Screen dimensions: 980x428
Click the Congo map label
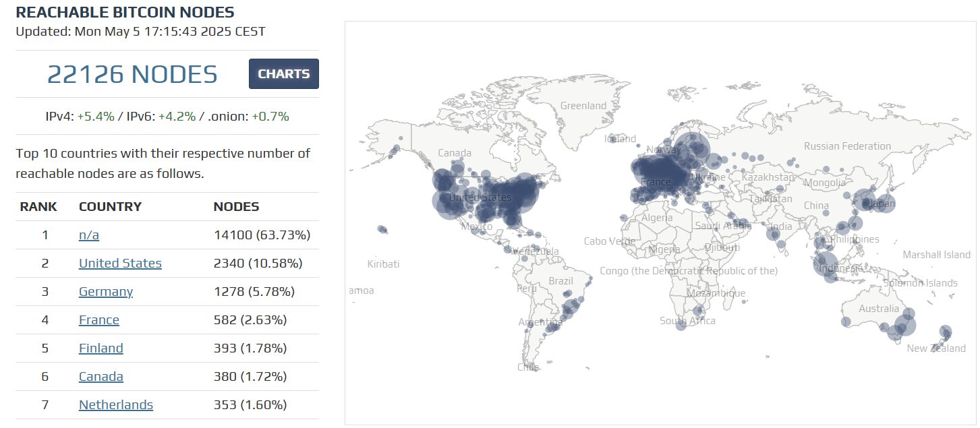coord(689,271)
